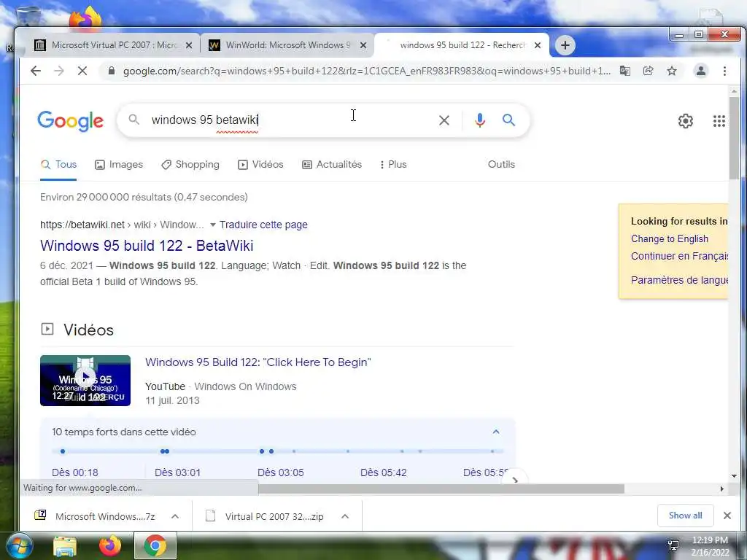Open Windows Start menu
Image resolution: width=747 pixels, height=560 pixels.
point(19,545)
